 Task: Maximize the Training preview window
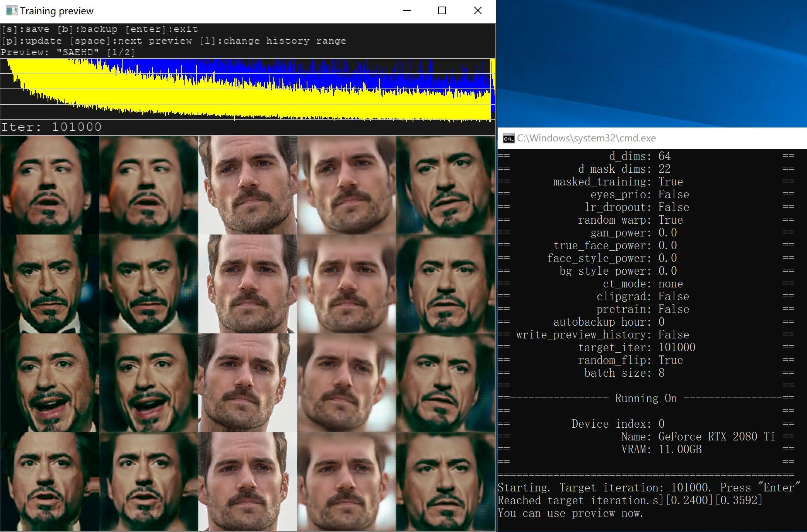coord(442,11)
